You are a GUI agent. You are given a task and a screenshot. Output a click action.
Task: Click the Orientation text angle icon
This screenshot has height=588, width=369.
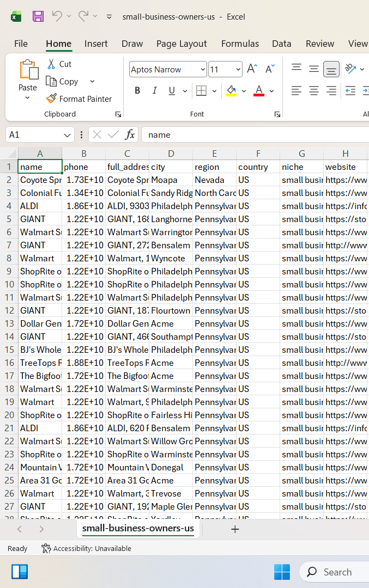point(350,69)
